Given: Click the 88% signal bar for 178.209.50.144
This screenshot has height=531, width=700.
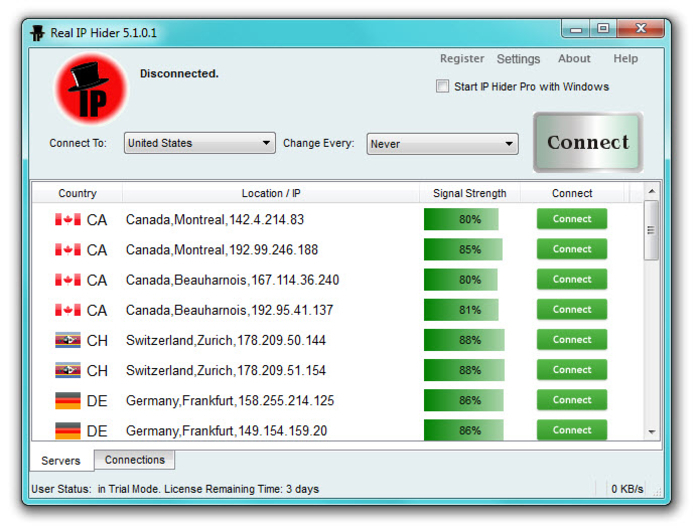Looking at the screenshot, I should [464, 340].
